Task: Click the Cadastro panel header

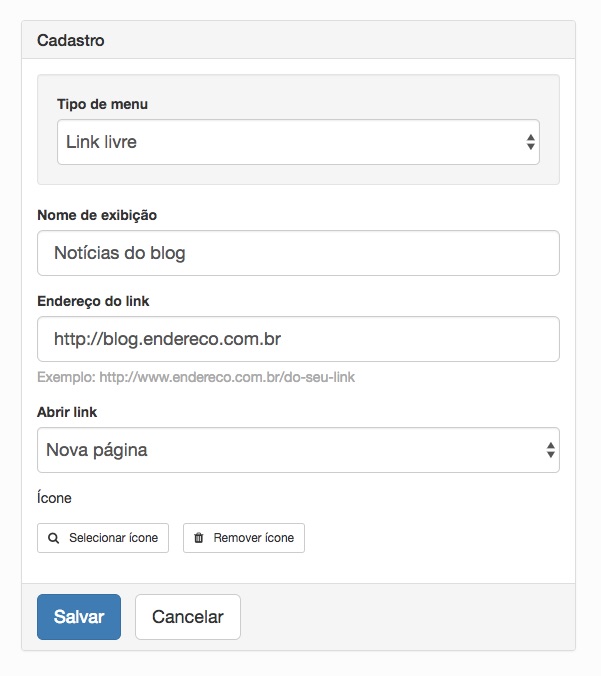Action: pyautogui.click(x=298, y=40)
